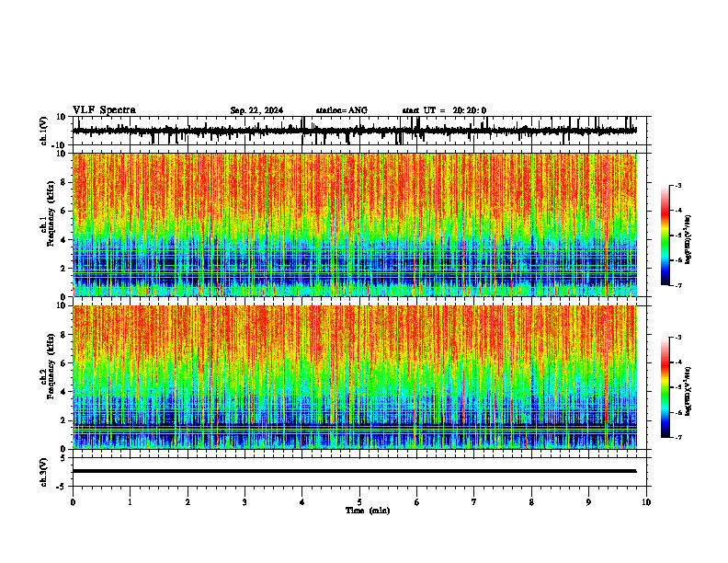Image resolution: width=728 pixels, height=563 pixels.
Task: Click time axis tick label "0"
Action: click(73, 502)
